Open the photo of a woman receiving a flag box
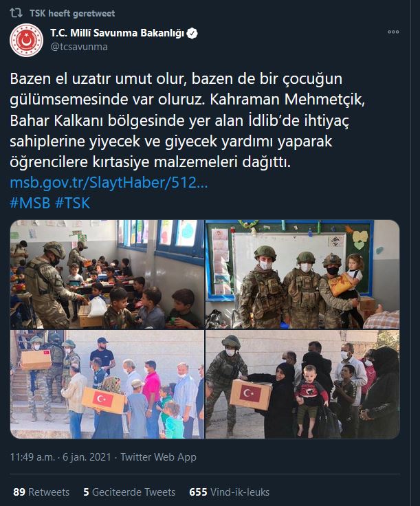420x506 pixels. coord(302,384)
